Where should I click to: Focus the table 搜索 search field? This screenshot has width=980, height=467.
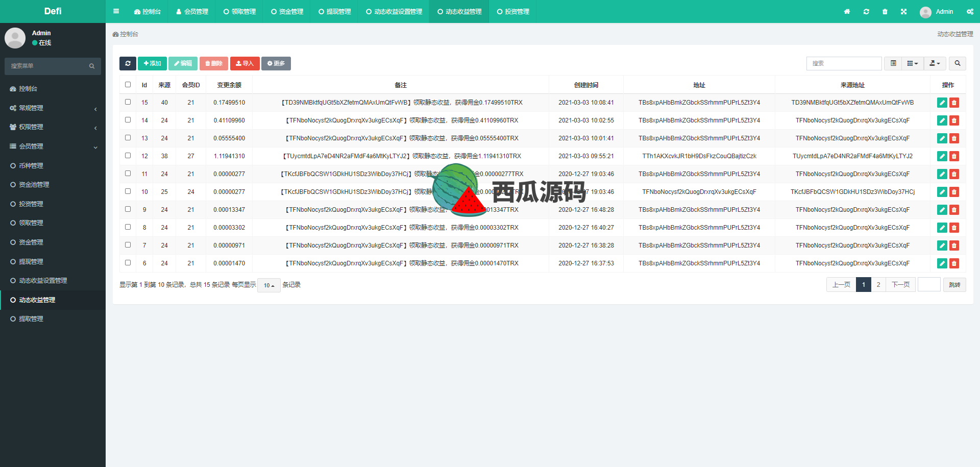click(x=844, y=63)
